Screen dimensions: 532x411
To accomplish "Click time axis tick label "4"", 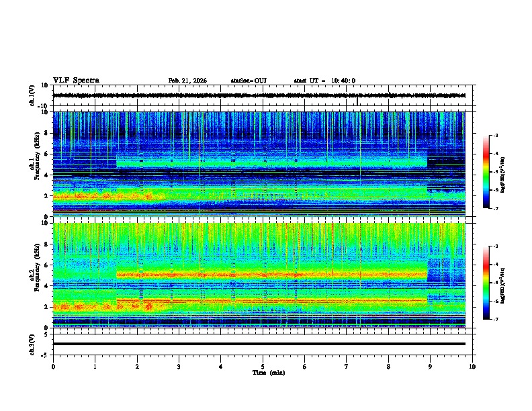I will [221, 367].
